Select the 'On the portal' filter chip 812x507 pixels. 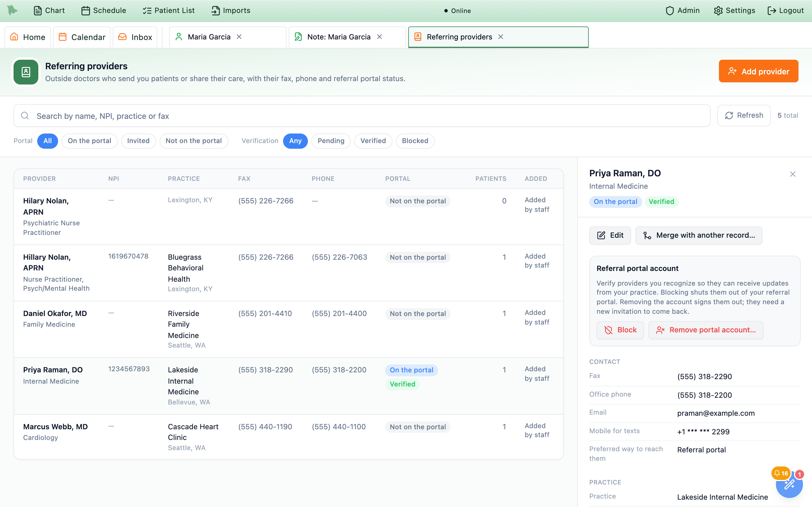(x=89, y=141)
